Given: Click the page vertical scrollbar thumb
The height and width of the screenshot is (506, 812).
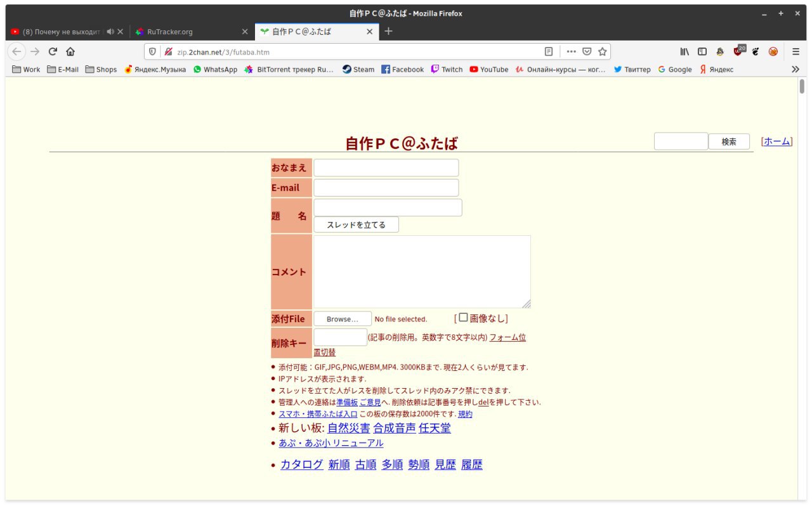Looking at the screenshot, I should coord(802,86).
